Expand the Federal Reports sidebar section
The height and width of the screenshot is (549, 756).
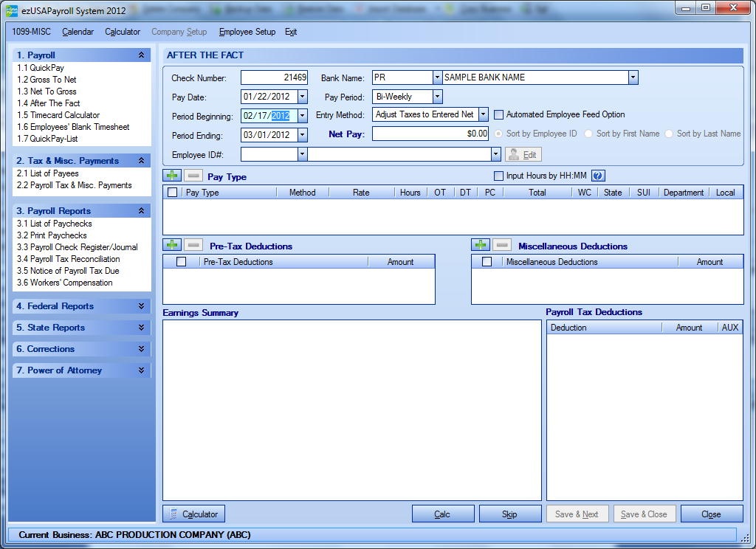(81, 306)
